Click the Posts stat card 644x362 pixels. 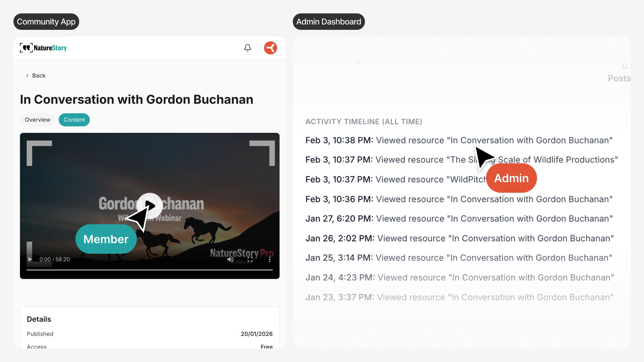614,78
